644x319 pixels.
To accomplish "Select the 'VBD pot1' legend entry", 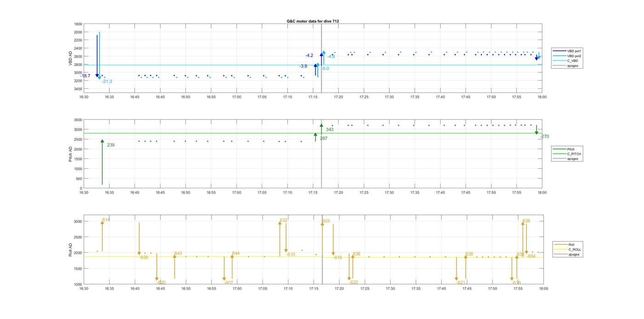I will [x=568, y=51].
